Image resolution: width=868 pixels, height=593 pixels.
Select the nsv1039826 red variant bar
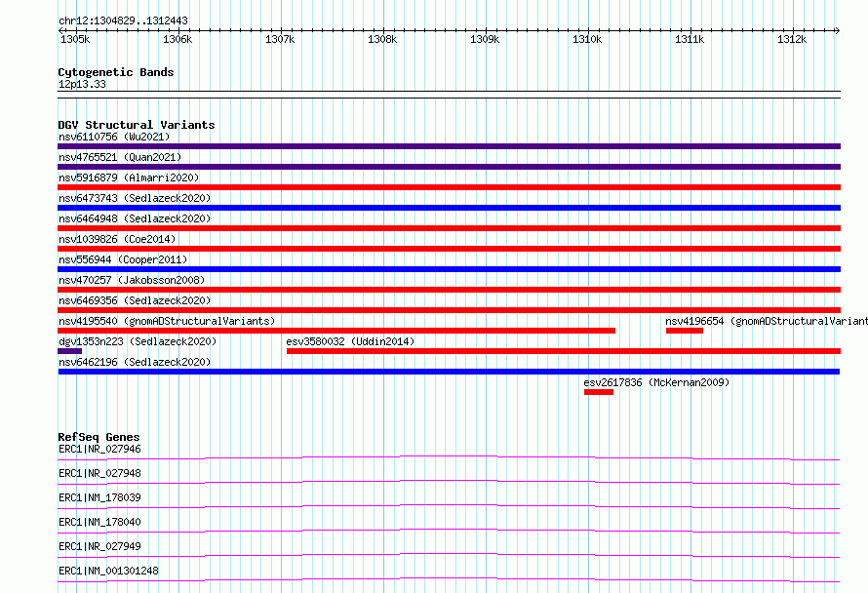(x=449, y=249)
